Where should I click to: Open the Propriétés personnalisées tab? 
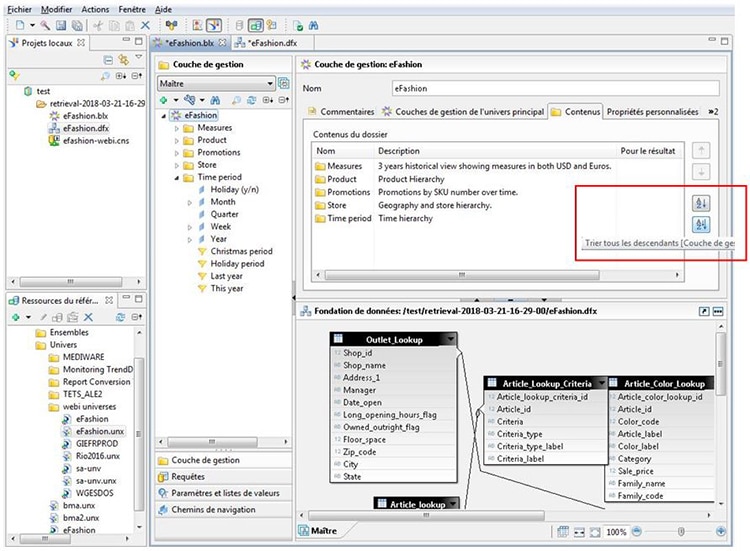(x=652, y=111)
